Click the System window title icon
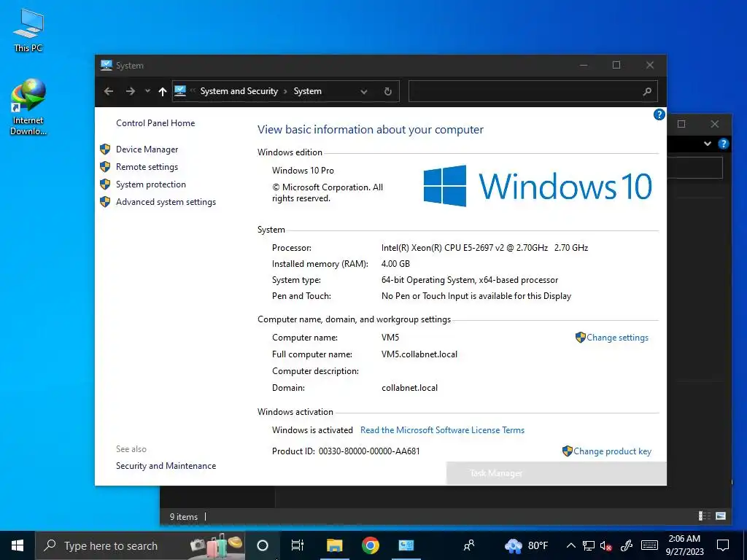 click(x=107, y=65)
